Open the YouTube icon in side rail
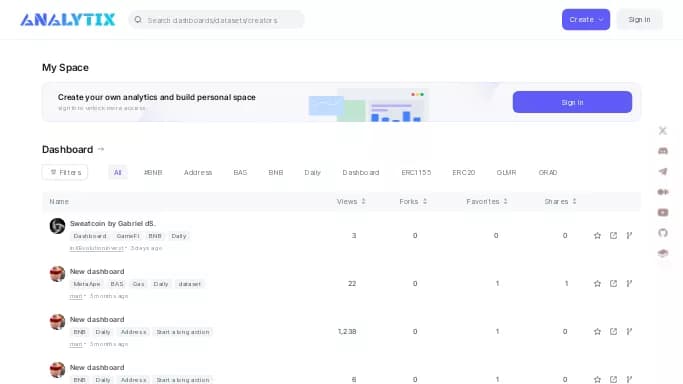Viewport: 683px width, 384px height. click(x=663, y=212)
